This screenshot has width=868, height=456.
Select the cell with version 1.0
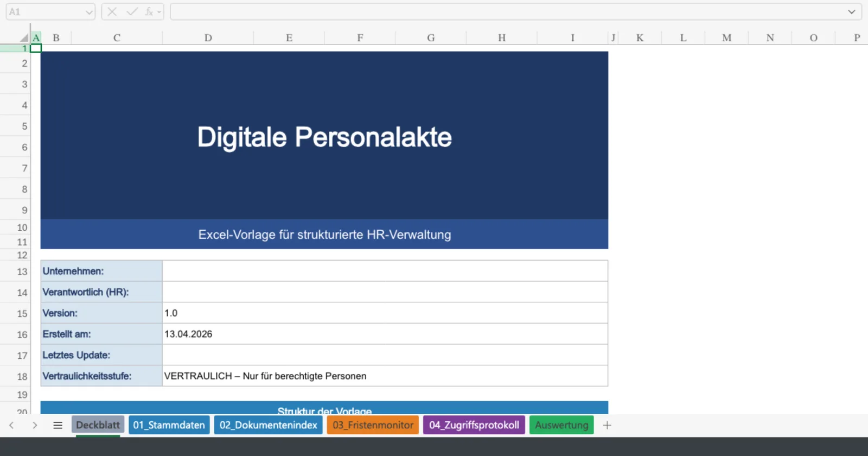[385, 313]
